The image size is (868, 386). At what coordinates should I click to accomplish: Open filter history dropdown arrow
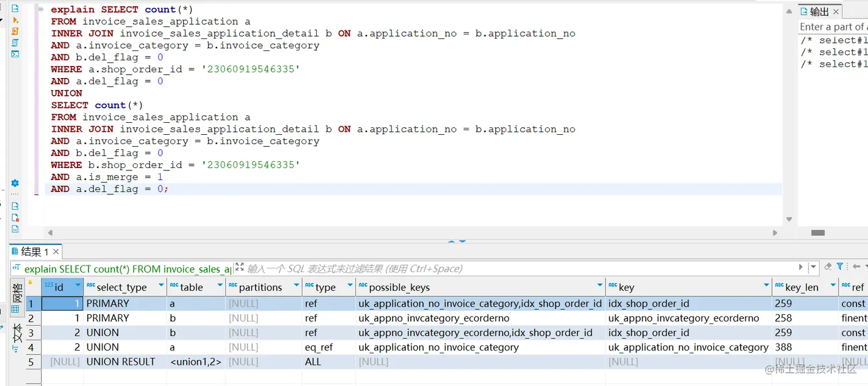pos(813,267)
